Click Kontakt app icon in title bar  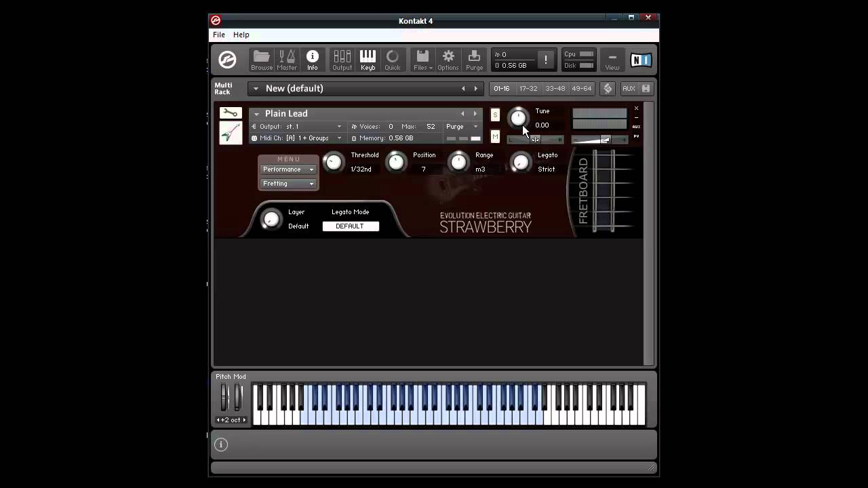pyautogui.click(x=216, y=20)
